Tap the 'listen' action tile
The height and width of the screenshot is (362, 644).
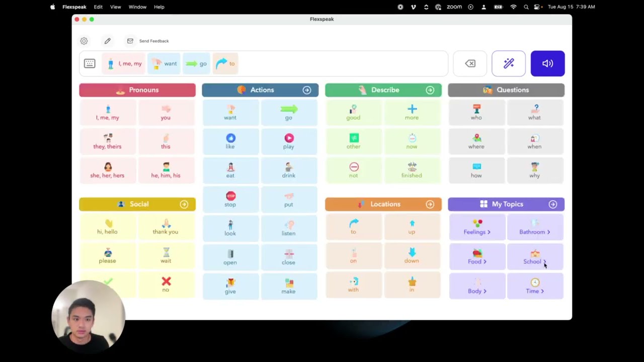288,228
